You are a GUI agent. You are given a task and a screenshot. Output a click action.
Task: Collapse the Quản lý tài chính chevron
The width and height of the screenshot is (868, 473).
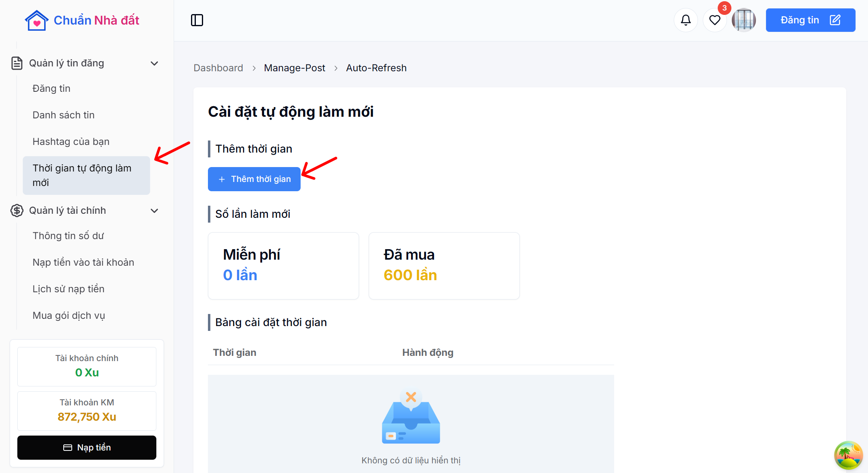(x=154, y=211)
